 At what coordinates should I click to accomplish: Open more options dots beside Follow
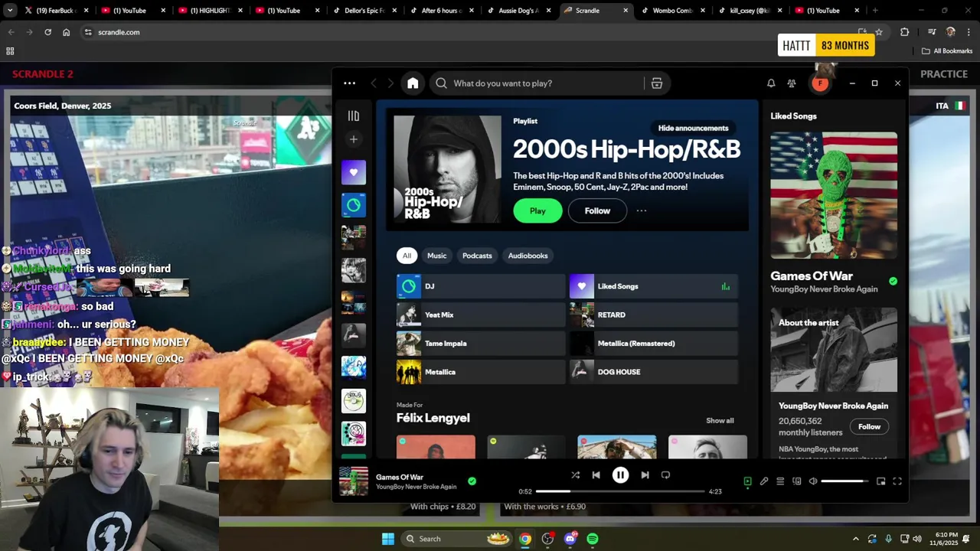642,211
